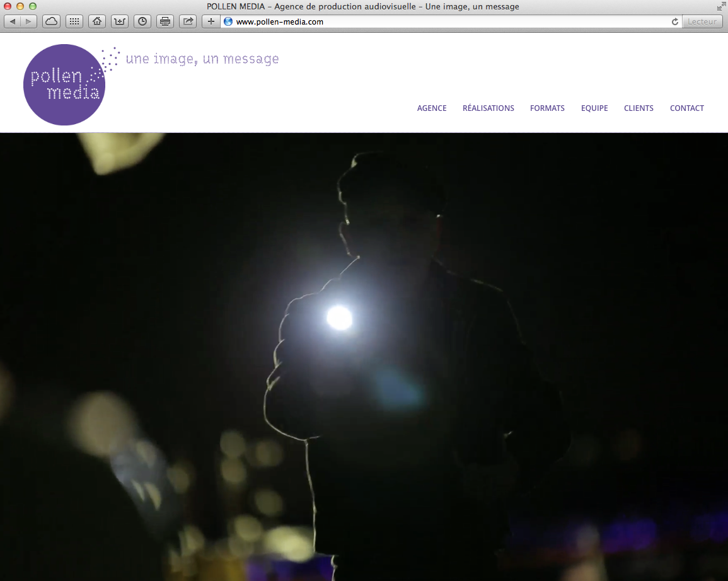Open iCloud Tabs in the toolbar
Viewport: 728px width, 581px height.
click(x=52, y=21)
